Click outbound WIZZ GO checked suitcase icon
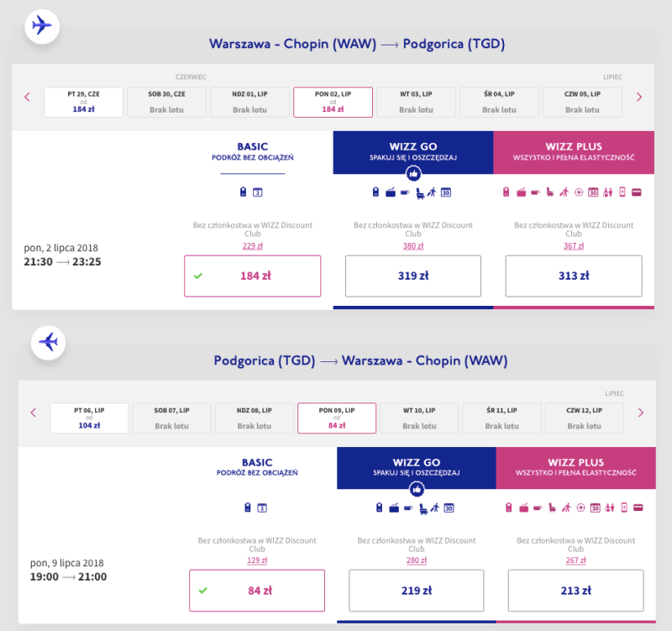The width and height of the screenshot is (672, 631). (x=391, y=192)
